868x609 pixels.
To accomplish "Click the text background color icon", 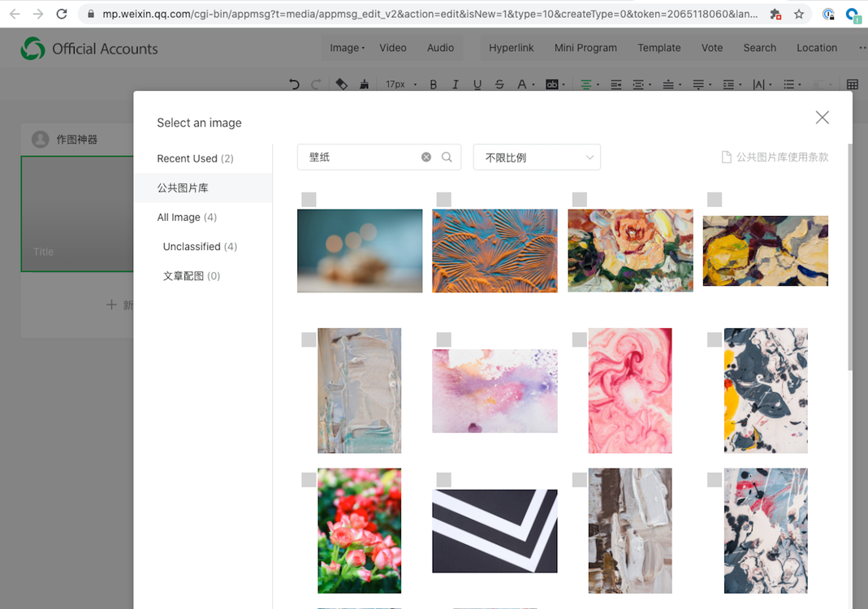I will pyautogui.click(x=552, y=84).
